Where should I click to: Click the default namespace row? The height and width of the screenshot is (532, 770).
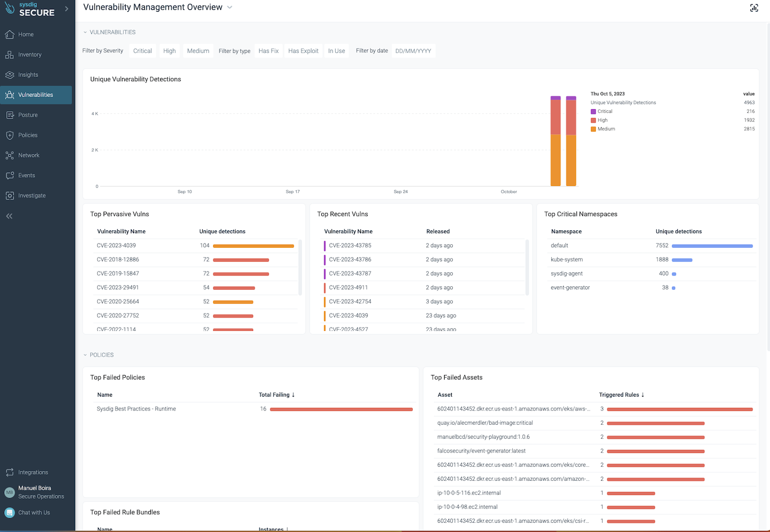pos(651,246)
